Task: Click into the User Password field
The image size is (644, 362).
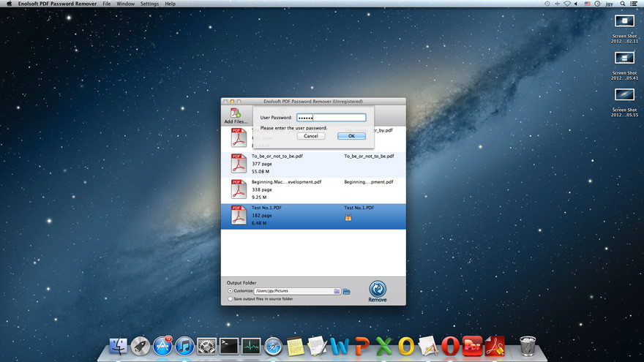Action: pyautogui.click(x=331, y=118)
